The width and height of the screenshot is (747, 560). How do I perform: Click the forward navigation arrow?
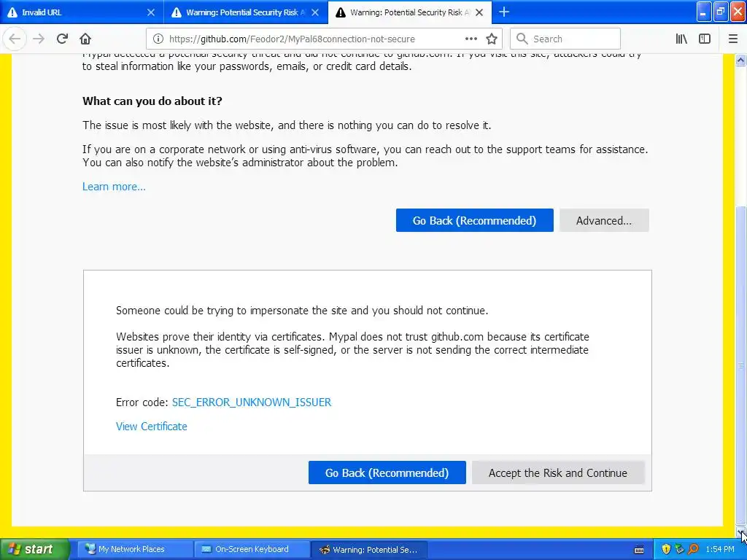pyautogui.click(x=39, y=39)
